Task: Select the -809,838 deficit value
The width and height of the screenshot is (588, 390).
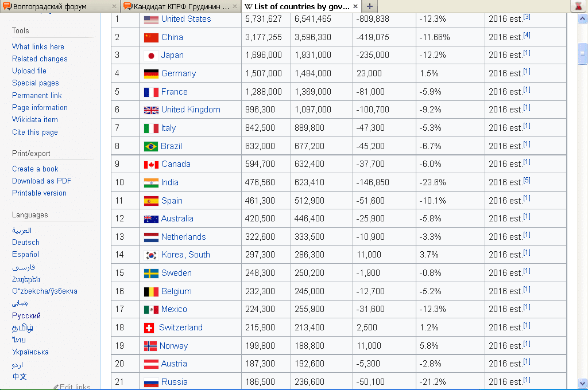Action: (373, 19)
